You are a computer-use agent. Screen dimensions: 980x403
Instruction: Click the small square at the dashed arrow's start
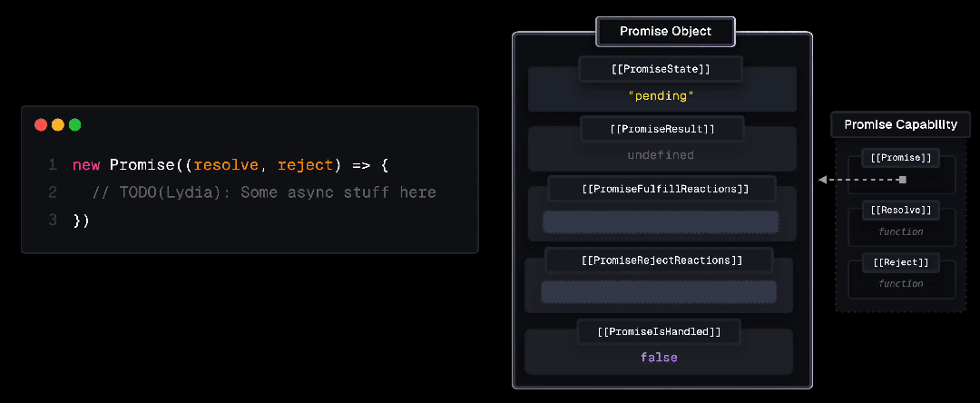[902, 180]
